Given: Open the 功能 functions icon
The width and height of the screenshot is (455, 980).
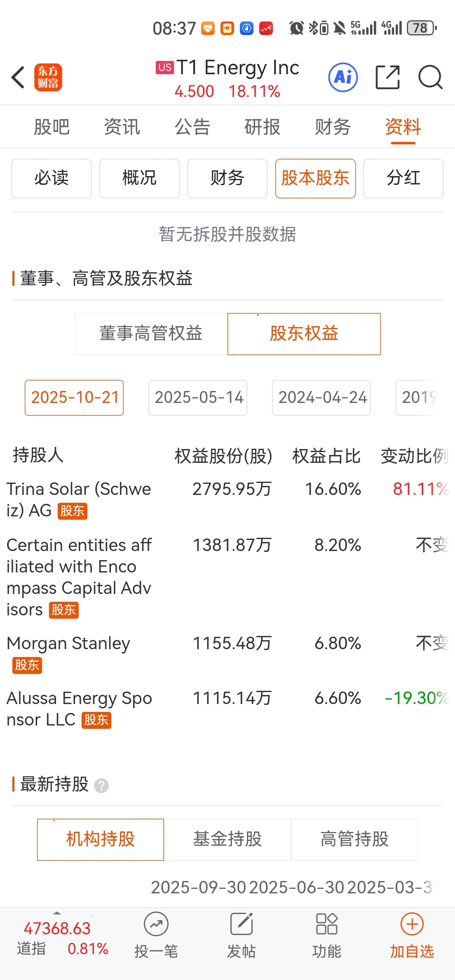Looking at the screenshot, I should [326, 924].
